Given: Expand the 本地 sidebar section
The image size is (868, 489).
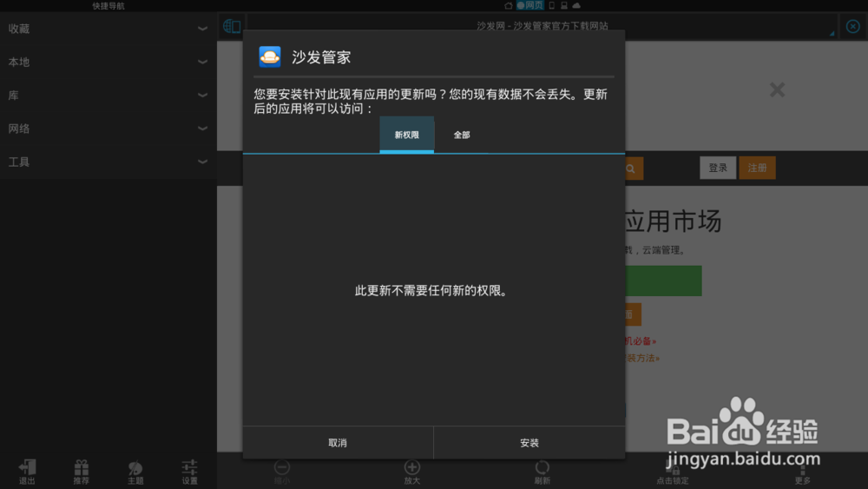Looking at the screenshot, I should click(x=108, y=62).
